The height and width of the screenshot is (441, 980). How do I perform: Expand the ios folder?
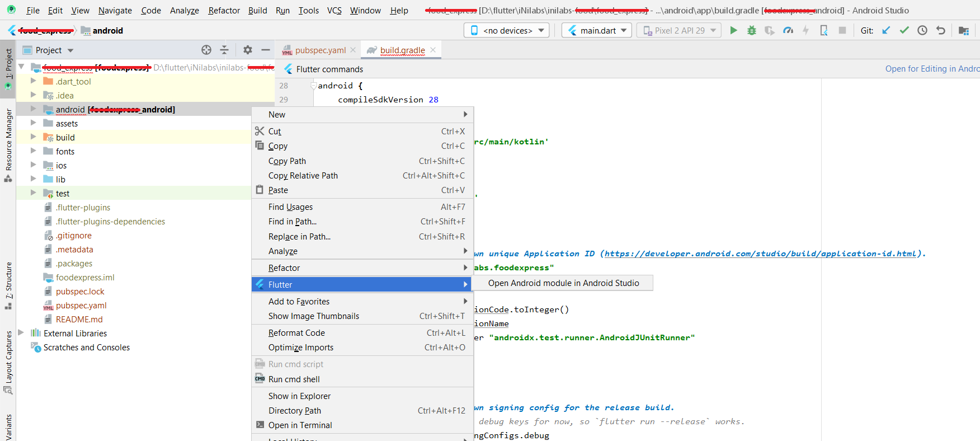tap(34, 165)
